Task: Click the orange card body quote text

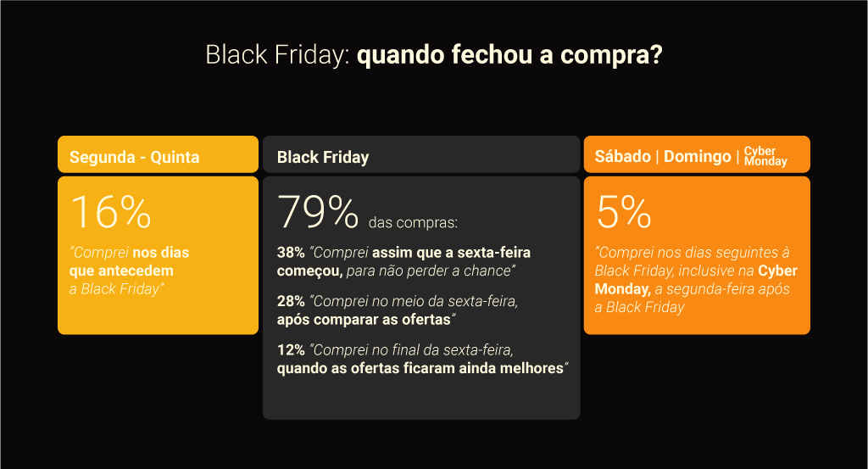Action: point(696,280)
